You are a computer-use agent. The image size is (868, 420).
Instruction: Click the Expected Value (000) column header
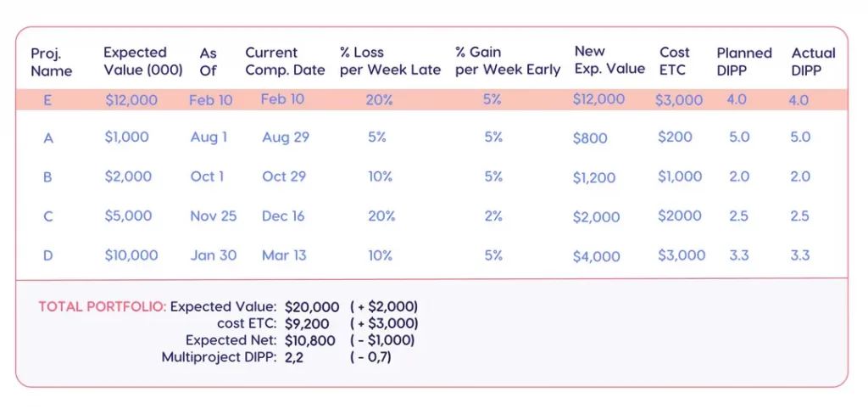tap(142, 61)
